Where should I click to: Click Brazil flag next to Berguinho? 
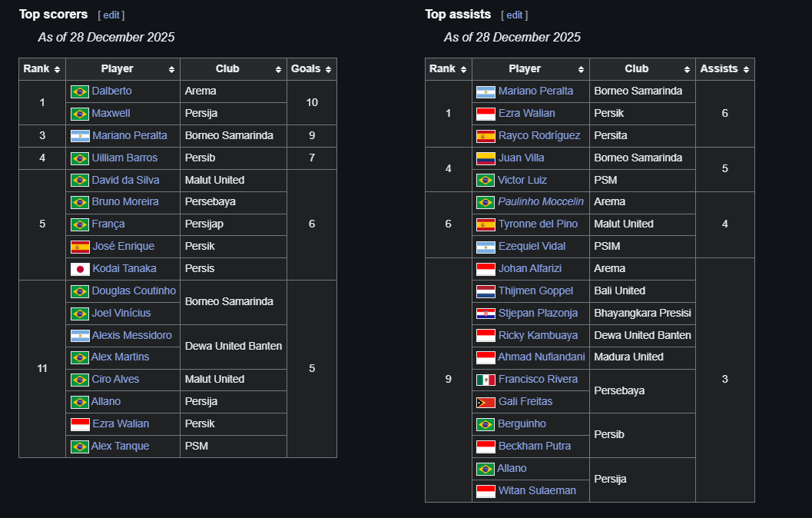pos(486,425)
